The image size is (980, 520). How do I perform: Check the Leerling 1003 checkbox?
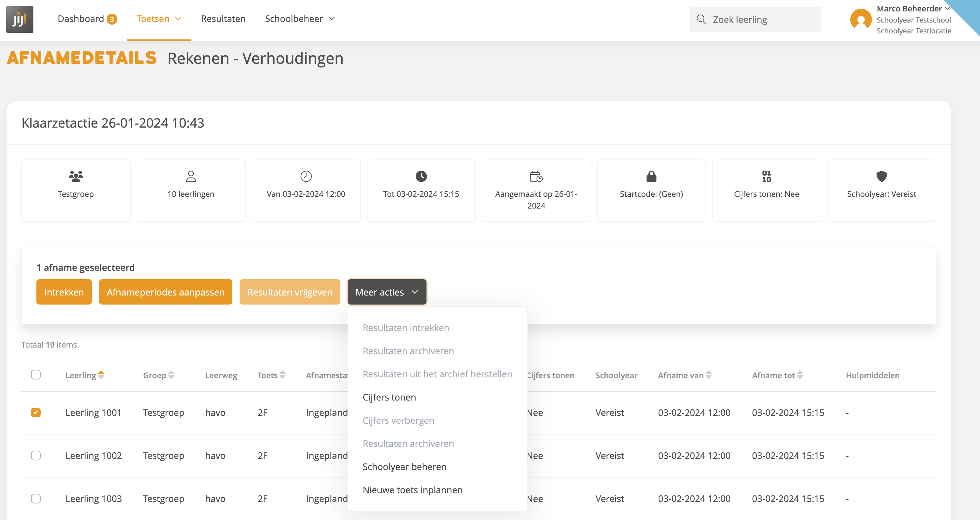pos(36,498)
